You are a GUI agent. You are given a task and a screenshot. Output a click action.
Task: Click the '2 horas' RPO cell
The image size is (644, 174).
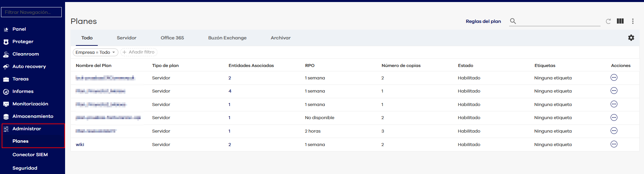click(x=313, y=131)
